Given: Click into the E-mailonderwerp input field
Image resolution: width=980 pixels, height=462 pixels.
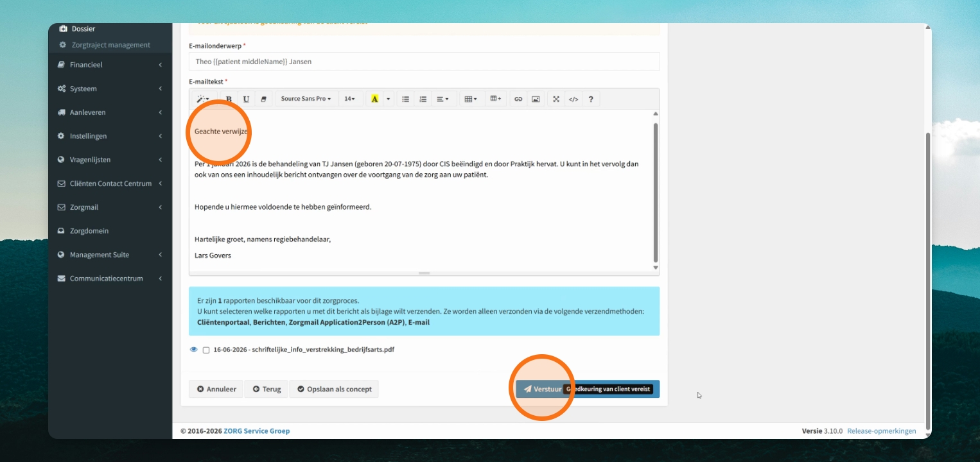Looking at the screenshot, I should pos(424,62).
